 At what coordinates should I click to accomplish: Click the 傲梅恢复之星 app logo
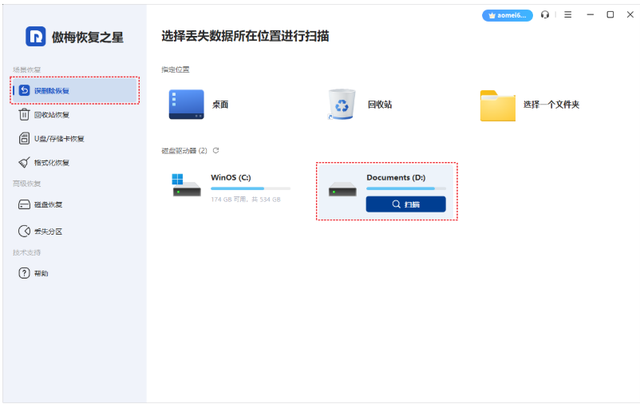point(36,36)
